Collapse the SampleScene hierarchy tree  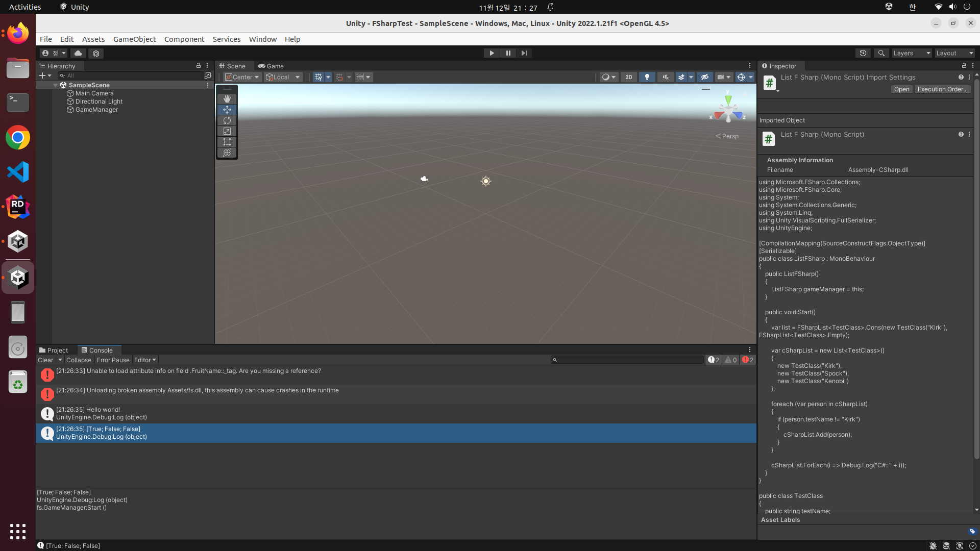point(56,85)
